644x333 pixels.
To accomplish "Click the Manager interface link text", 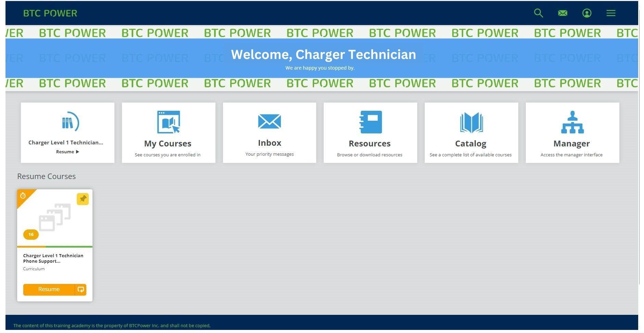I will click(x=571, y=155).
